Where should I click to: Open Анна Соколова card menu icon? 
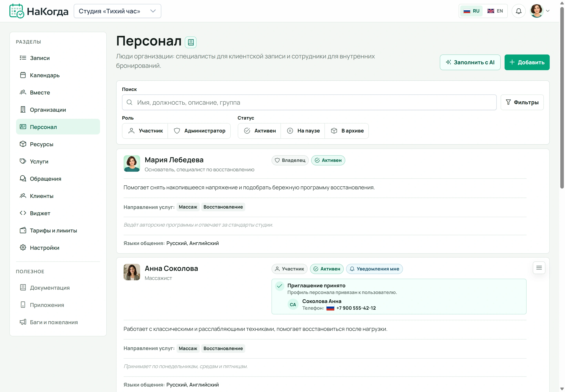pos(539,268)
